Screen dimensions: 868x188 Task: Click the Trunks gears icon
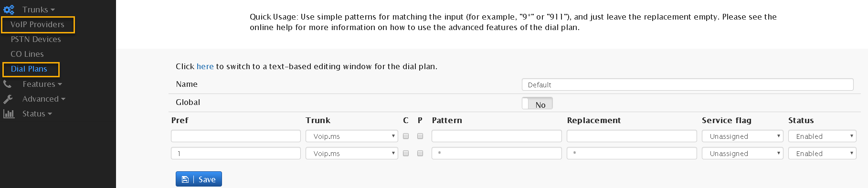(9, 9)
